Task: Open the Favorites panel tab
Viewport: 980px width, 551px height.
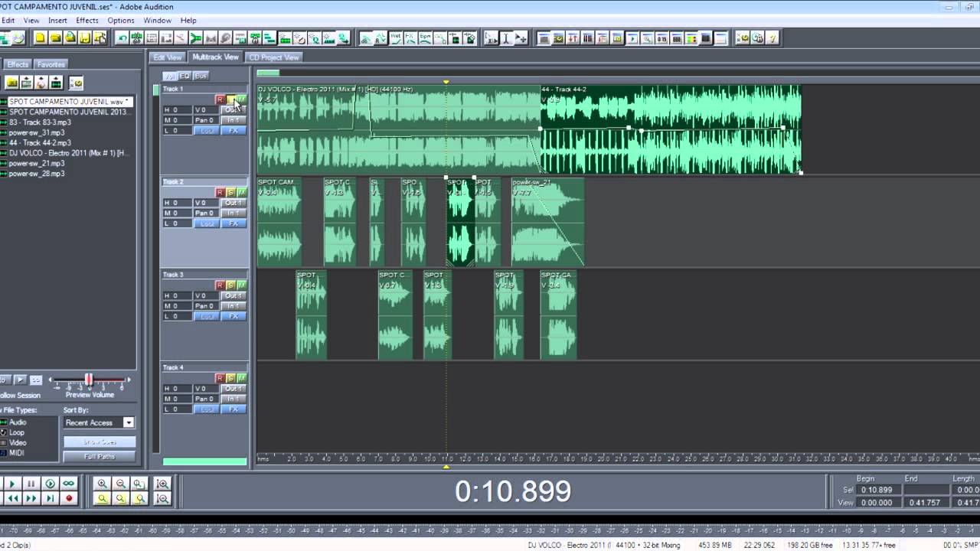Action: (x=51, y=64)
